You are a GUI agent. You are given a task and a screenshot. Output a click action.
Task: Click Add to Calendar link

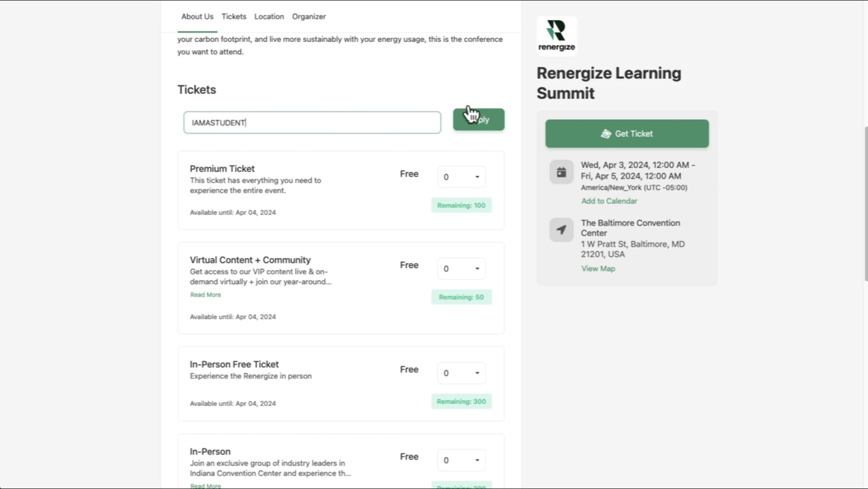[x=609, y=201]
